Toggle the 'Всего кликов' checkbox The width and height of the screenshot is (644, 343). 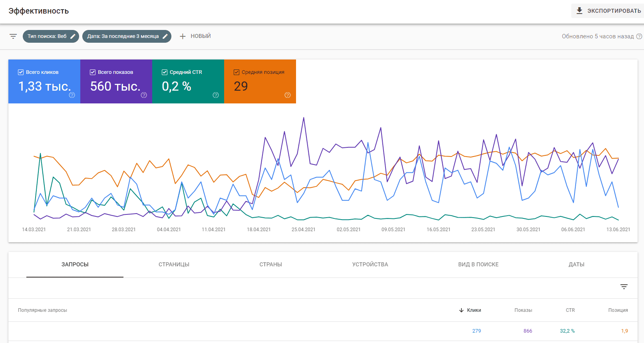pyautogui.click(x=21, y=72)
